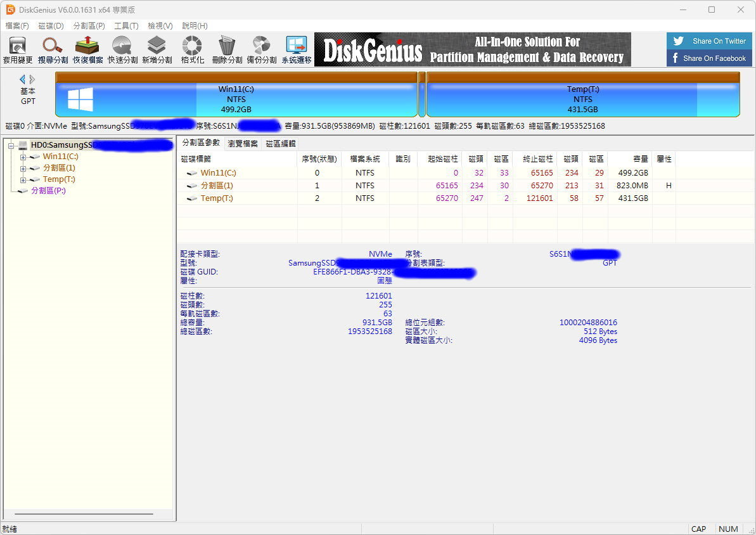Screen dimensions: 756x535
Task: Open the Quick Partition (快速分割) tool
Action: click(x=122, y=49)
